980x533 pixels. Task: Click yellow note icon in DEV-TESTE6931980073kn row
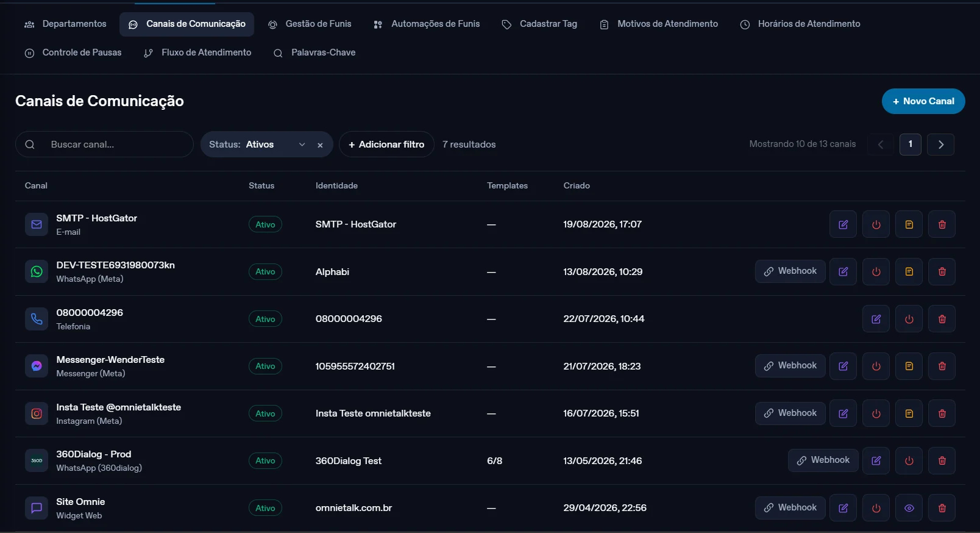[909, 271]
